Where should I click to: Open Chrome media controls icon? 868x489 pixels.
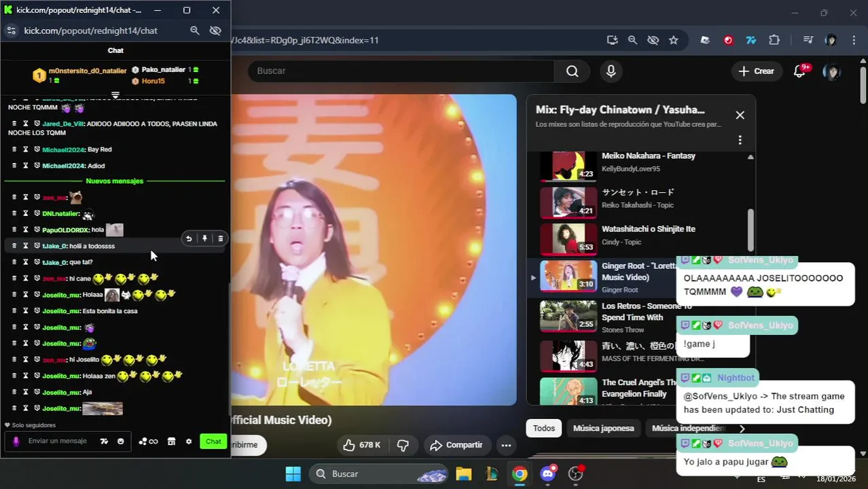coord(808,40)
